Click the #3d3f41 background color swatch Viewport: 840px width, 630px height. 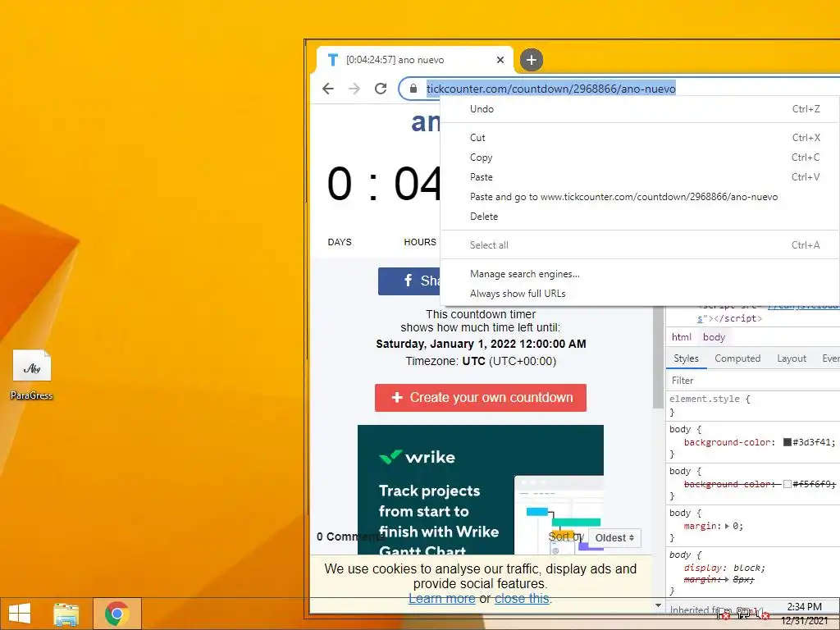point(787,442)
